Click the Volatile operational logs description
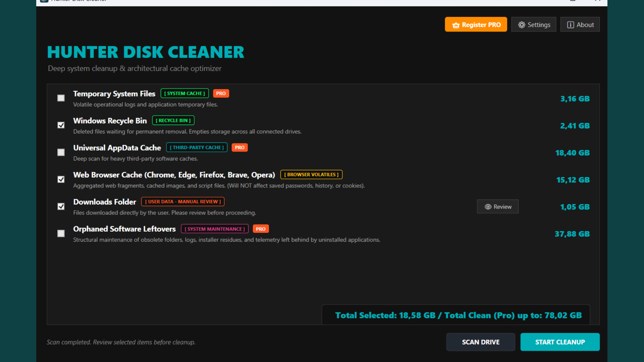The height and width of the screenshot is (362, 644). tap(146, 105)
